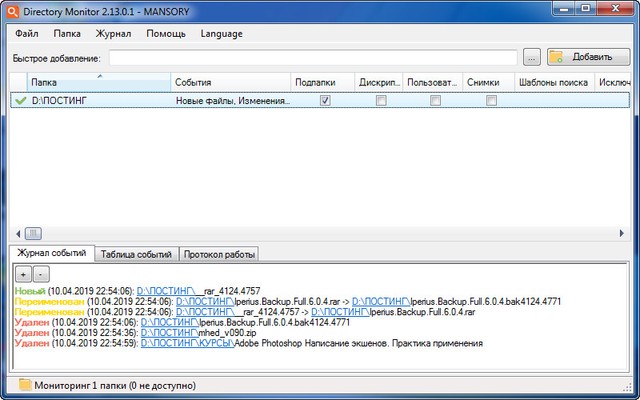640x400 pixels.
Task: Click the Быстрое добавление input field
Action: click(x=313, y=57)
